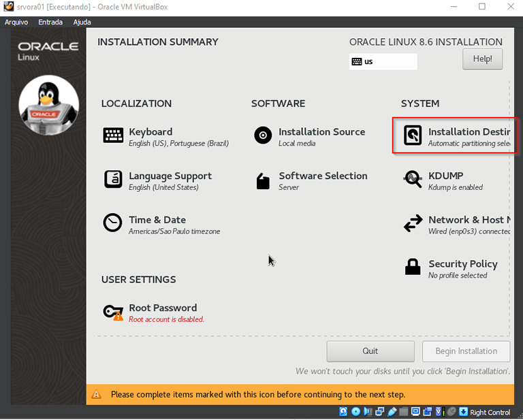Open the Root Password key icon

(113, 312)
